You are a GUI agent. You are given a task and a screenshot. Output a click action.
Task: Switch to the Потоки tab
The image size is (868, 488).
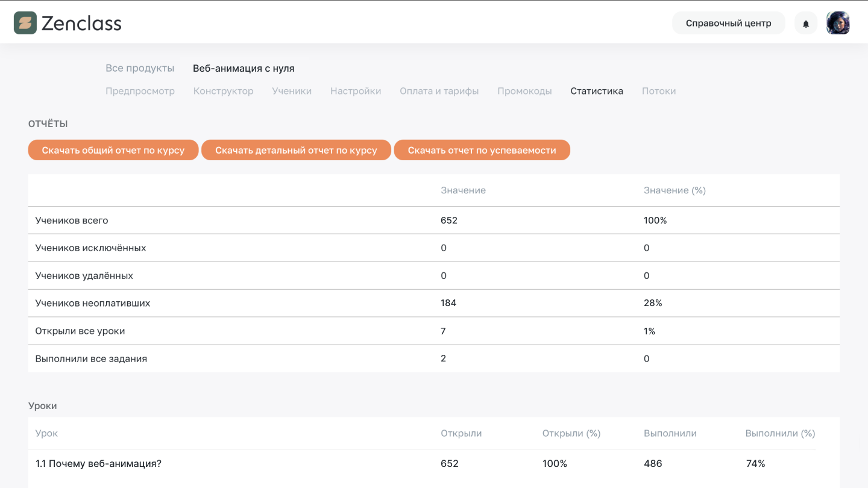[x=658, y=91]
